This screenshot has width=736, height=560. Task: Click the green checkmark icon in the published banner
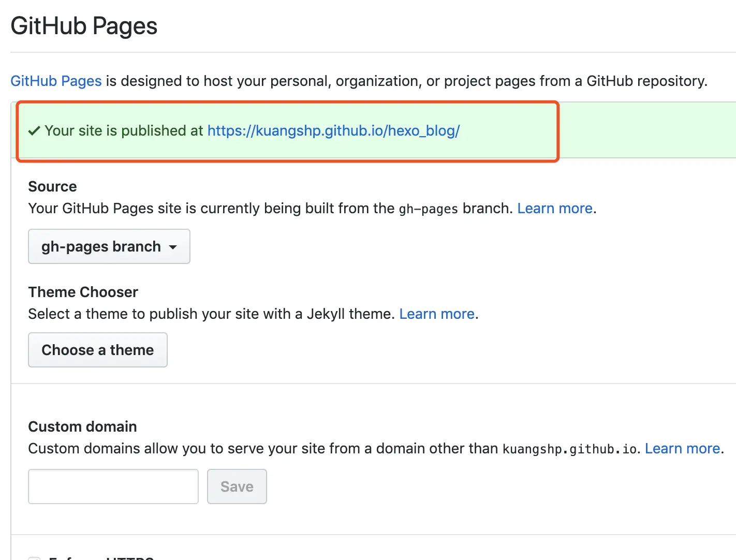click(x=34, y=131)
